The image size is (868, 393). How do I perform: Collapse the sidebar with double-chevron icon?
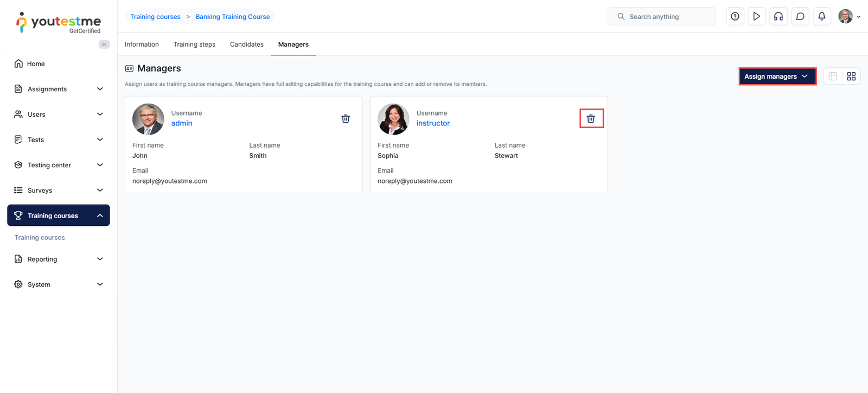point(104,45)
